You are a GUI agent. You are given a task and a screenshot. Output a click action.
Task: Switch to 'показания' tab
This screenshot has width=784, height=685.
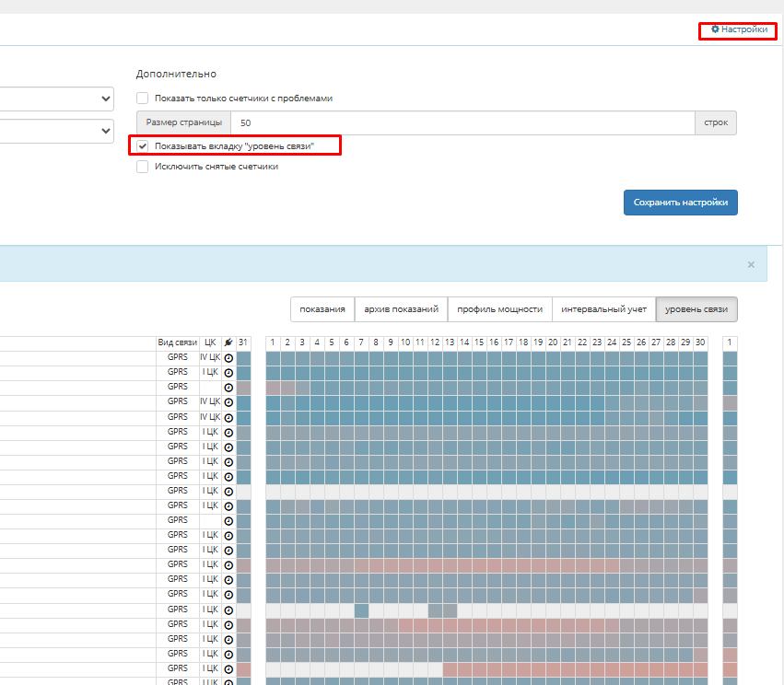click(x=322, y=309)
